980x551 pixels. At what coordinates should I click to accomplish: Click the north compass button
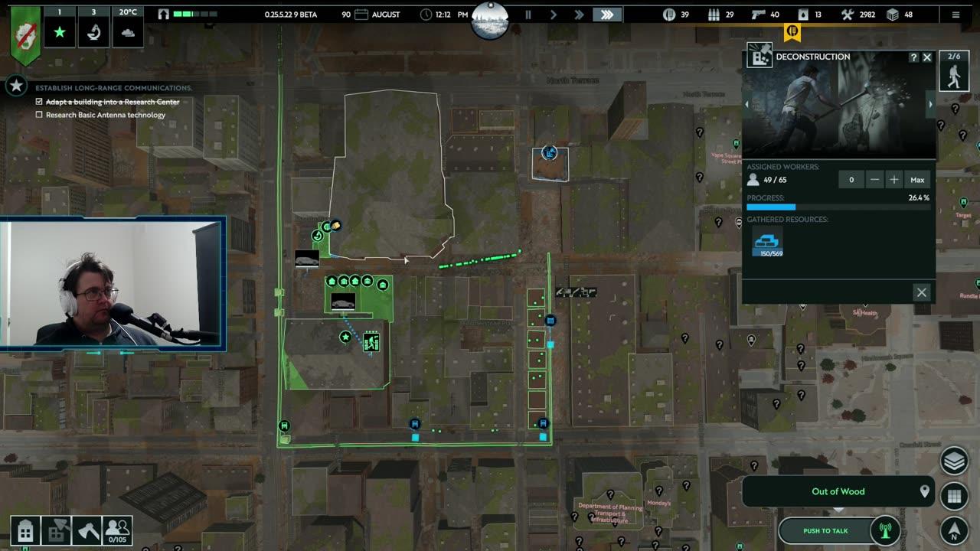tap(954, 530)
